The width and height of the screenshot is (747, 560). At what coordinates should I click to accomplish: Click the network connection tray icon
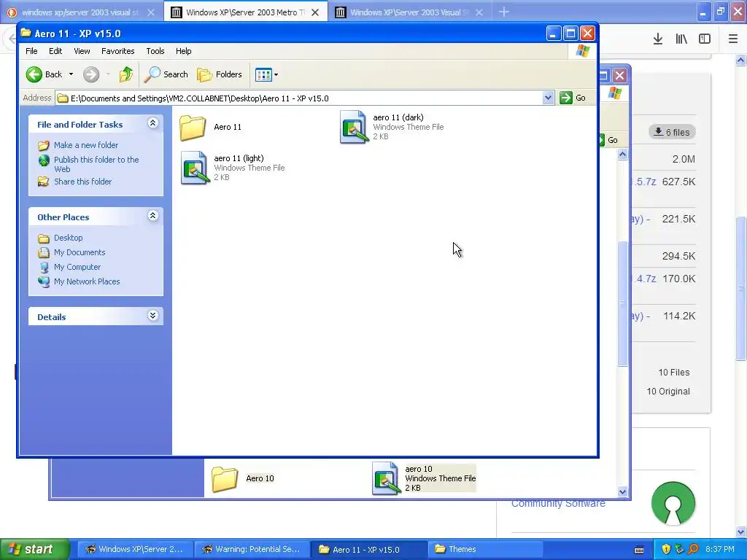(x=679, y=549)
